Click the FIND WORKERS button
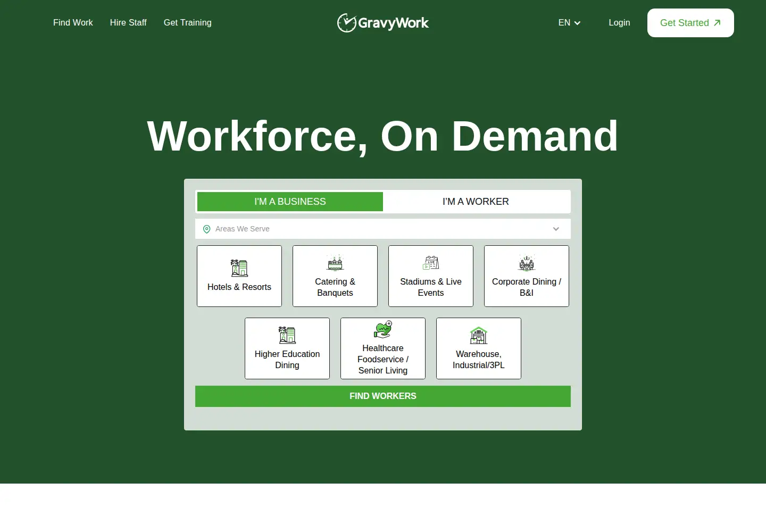Viewport: 766px width, 532px height. tap(383, 396)
